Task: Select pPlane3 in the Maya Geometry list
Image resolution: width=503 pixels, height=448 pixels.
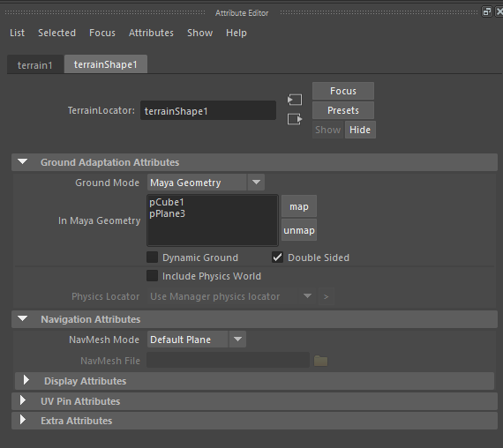Action: tap(167, 214)
